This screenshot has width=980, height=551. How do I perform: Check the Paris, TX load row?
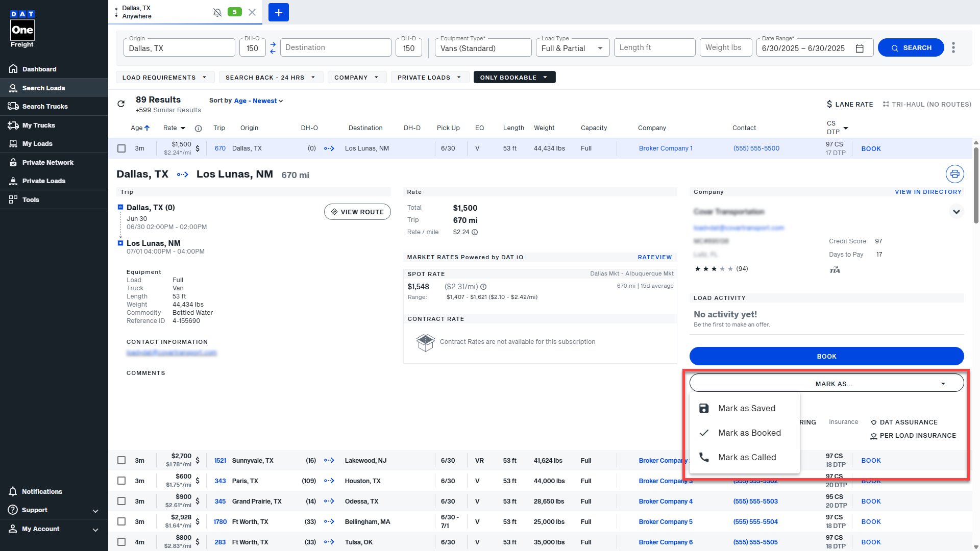121,481
